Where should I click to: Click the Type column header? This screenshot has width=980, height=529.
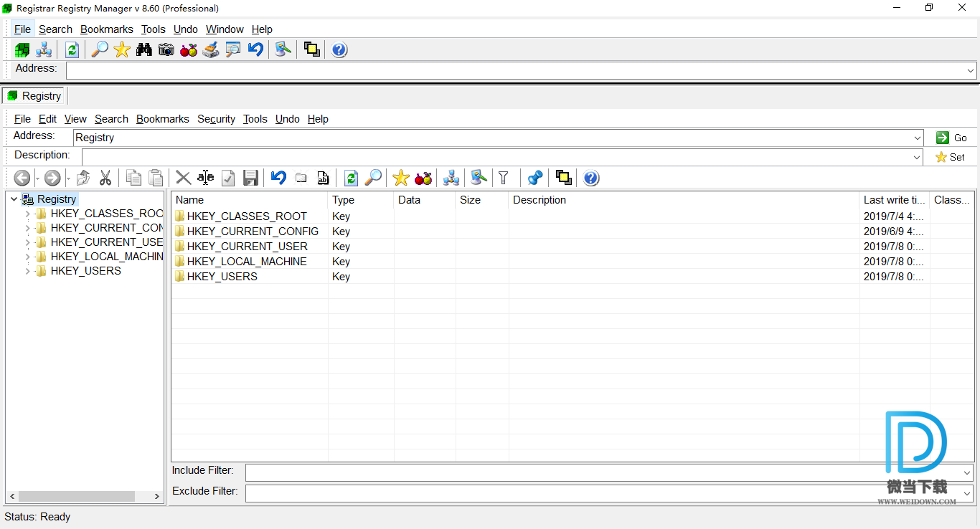click(361, 200)
